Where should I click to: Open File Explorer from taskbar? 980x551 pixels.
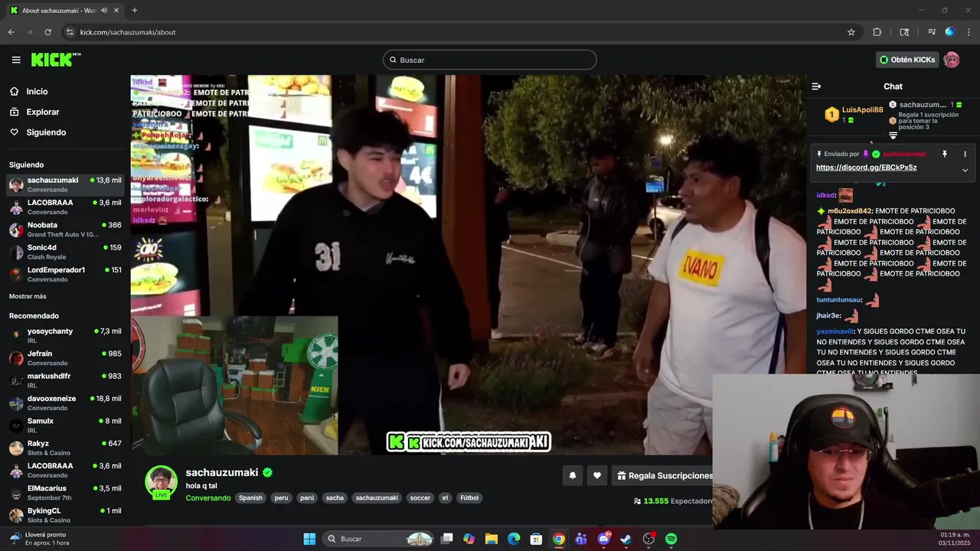pos(492,539)
